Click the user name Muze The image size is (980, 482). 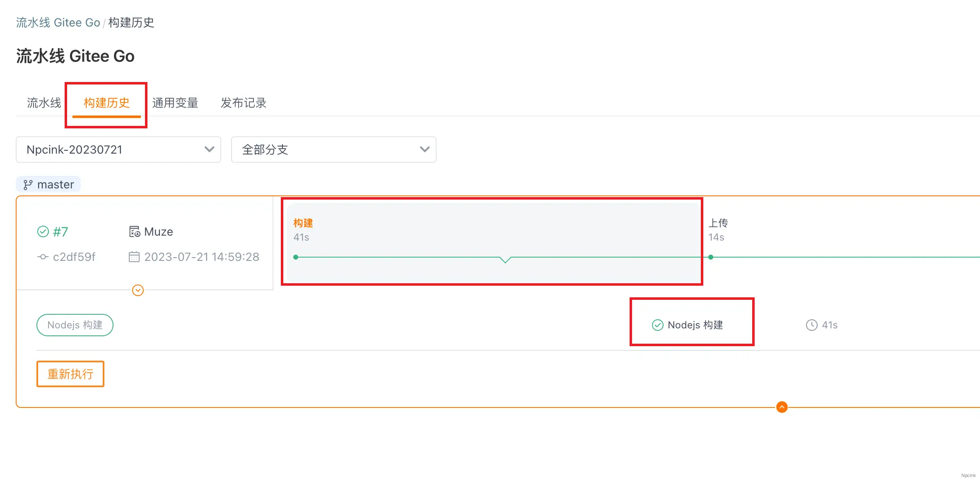tap(159, 231)
